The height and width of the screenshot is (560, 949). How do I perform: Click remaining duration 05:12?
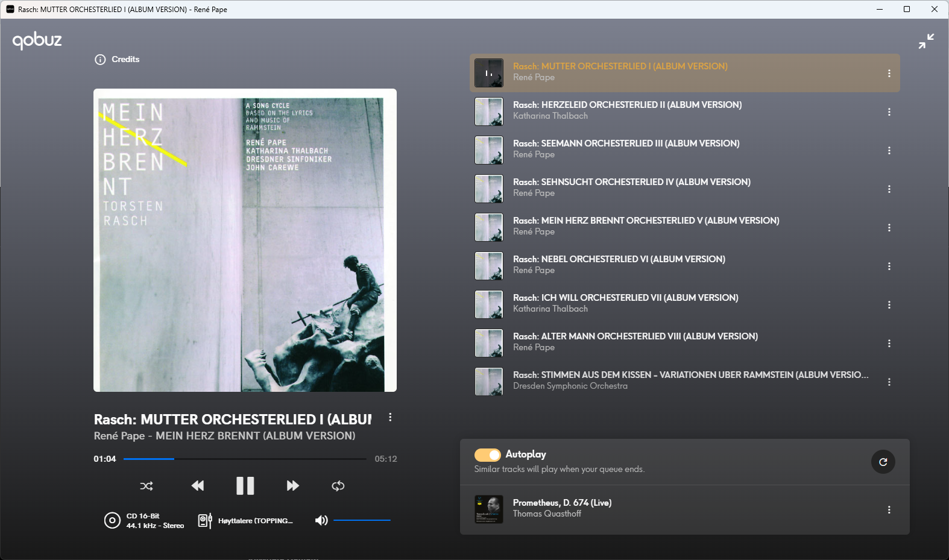point(386,459)
